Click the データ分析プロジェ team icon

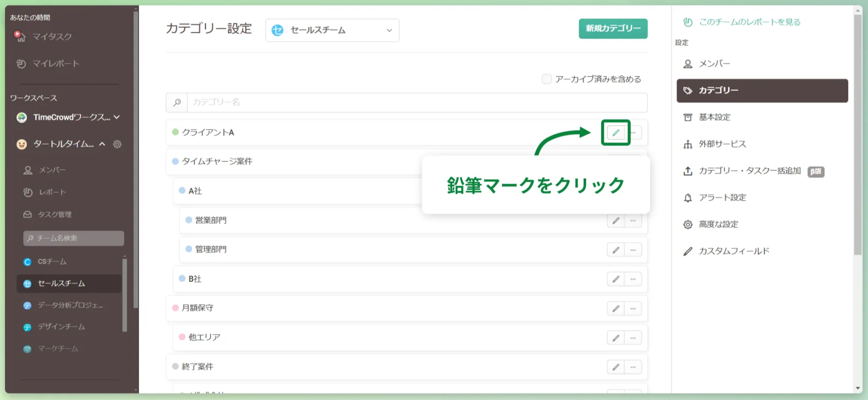pos(27,305)
